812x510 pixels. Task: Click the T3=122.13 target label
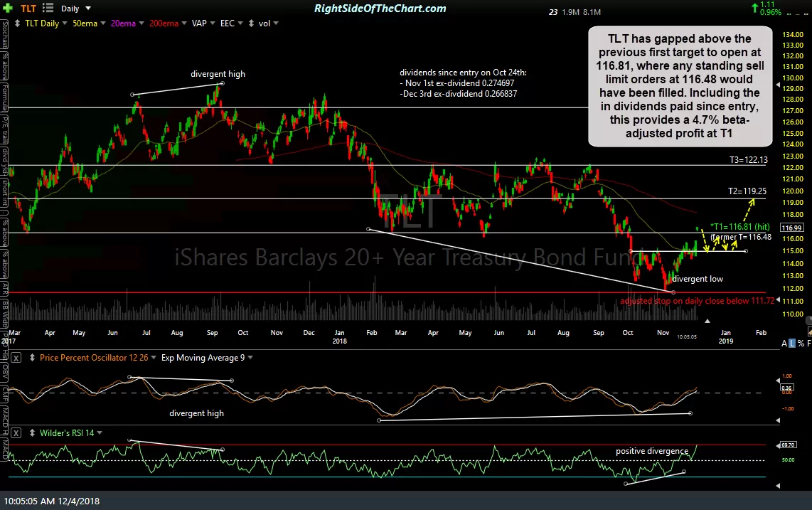point(748,159)
